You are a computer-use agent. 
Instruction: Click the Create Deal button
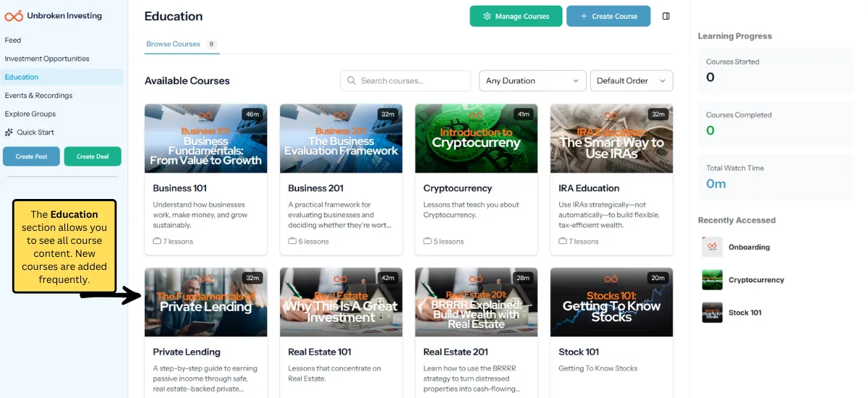pos(93,156)
